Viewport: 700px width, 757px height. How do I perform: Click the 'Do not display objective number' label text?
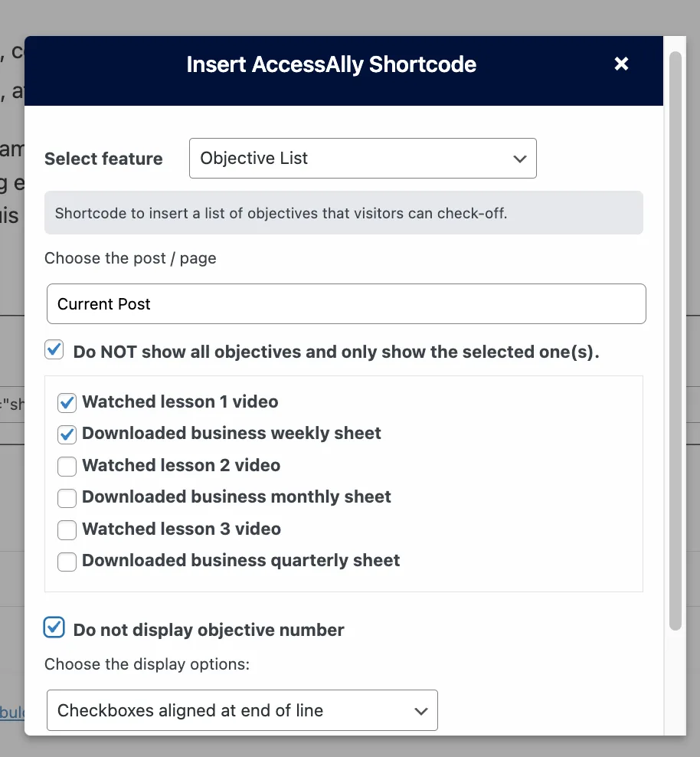click(208, 631)
